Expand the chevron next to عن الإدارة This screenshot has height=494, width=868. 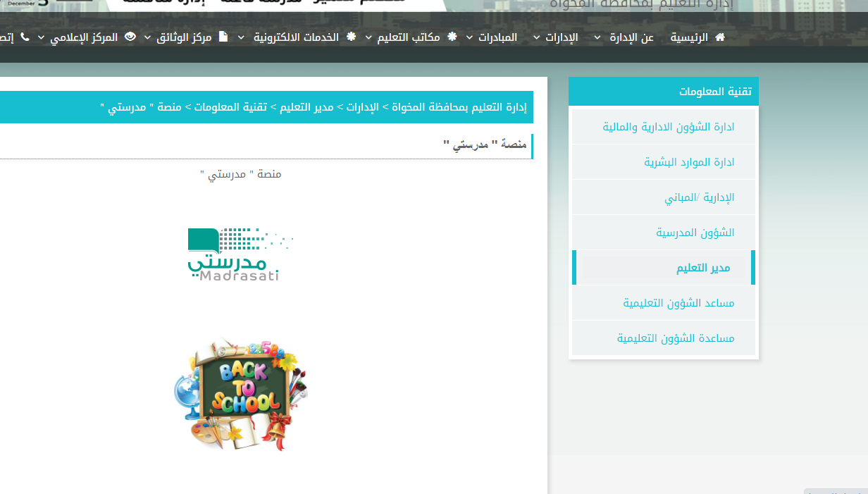[597, 37]
